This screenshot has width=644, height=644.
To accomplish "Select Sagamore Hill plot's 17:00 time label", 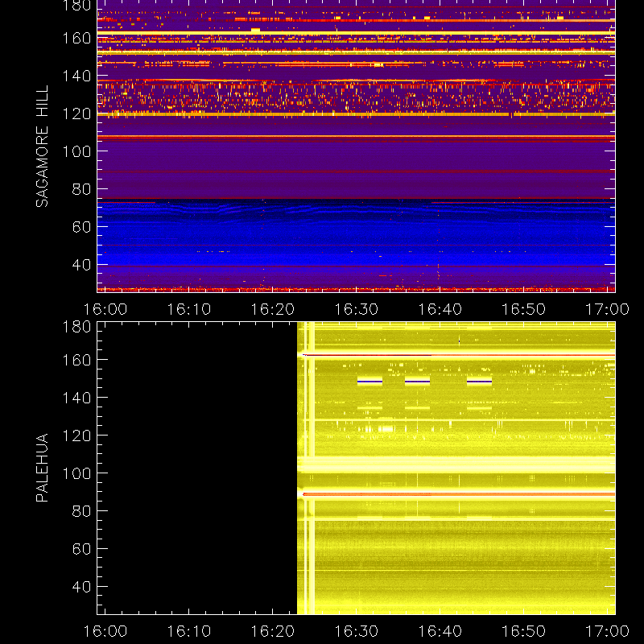I will tap(608, 309).
